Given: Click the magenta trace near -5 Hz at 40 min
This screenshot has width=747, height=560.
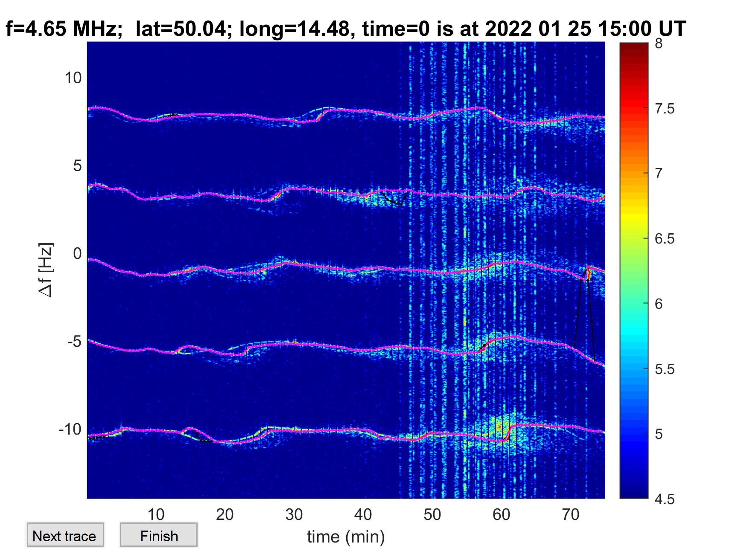Looking at the screenshot, I should (x=363, y=350).
